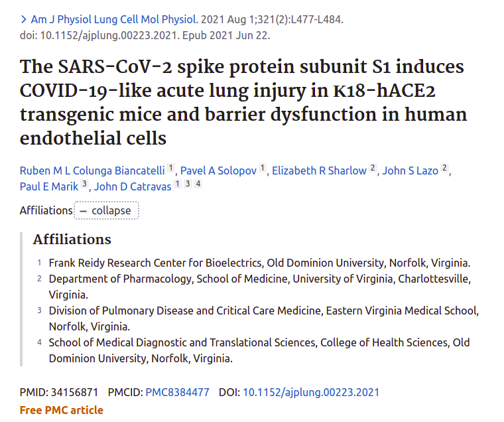Open author Elizabeth R Sharlow
The width and height of the screenshot is (504, 422).
point(319,171)
